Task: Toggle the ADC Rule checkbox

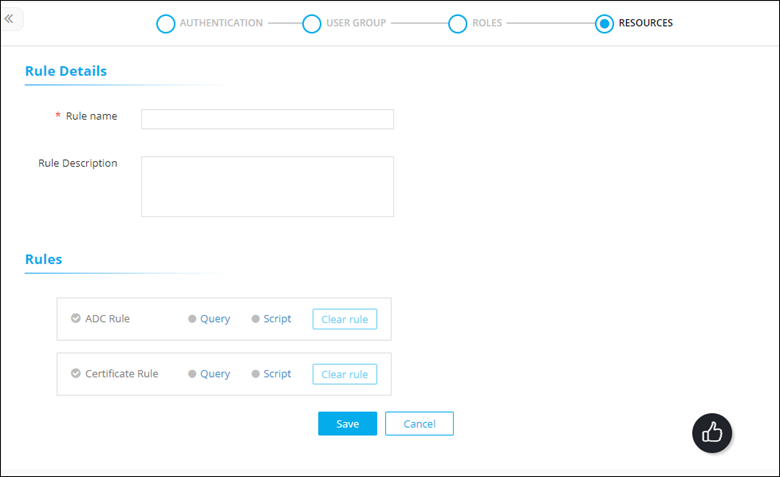Action: pos(76,318)
